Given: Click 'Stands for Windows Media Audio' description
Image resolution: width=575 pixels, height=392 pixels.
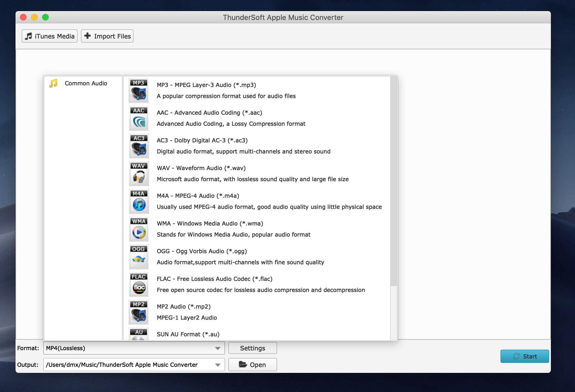Looking at the screenshot, I should coord(234,234).
